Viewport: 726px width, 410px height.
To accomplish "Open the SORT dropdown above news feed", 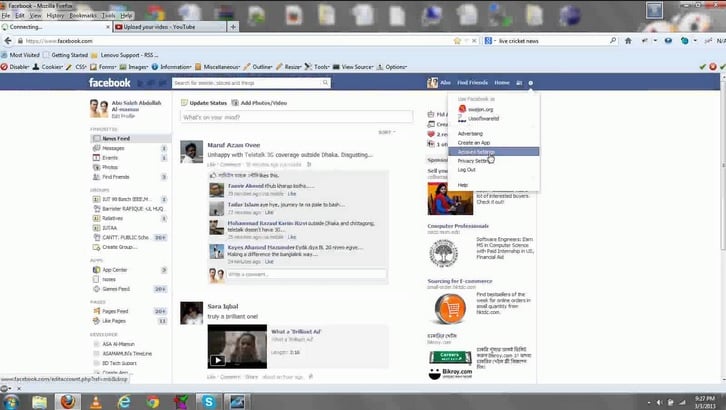I will coord(387,132).
